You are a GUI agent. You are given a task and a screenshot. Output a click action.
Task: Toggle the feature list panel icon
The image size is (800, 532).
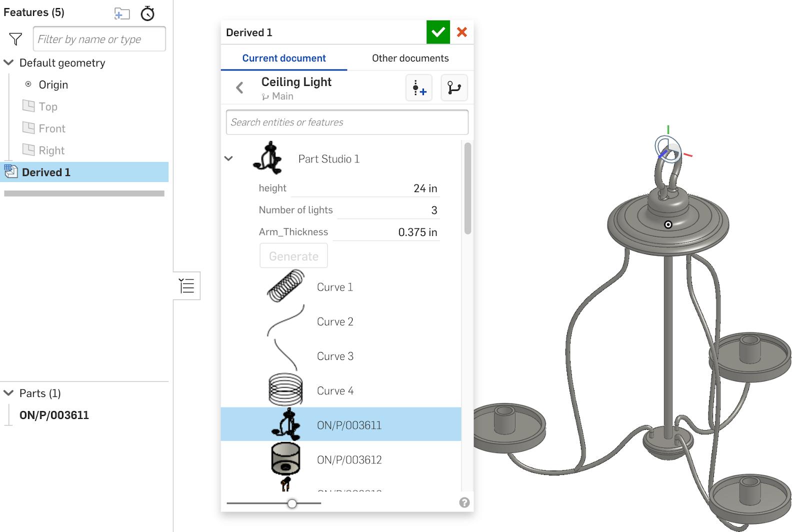(x=187, y=286)
